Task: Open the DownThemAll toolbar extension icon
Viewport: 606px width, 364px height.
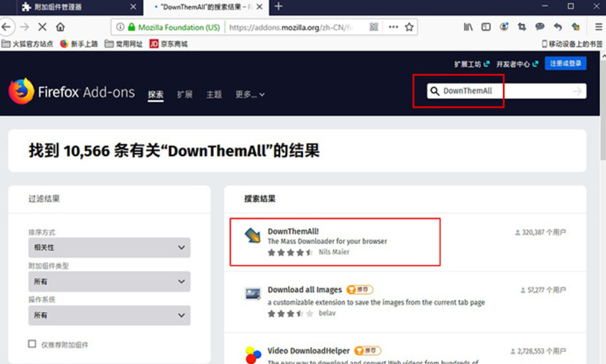Action: point(576,27)
